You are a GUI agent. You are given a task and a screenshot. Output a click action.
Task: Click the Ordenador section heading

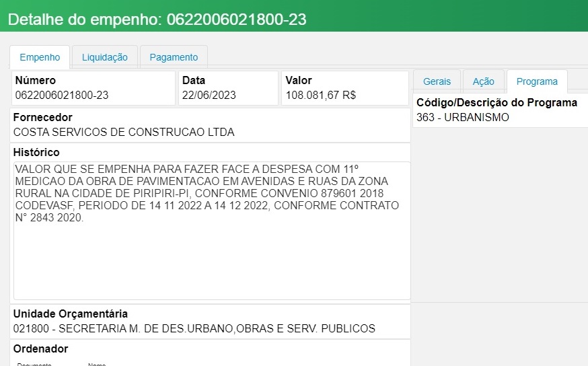coord(40,349)
